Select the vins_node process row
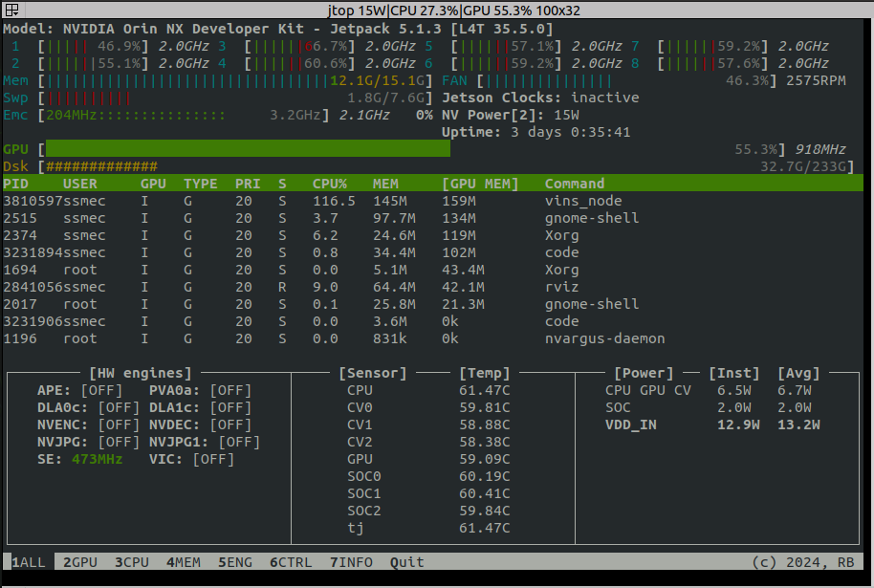This screenshot has height=588, width=874. click(x=432, y=201)
